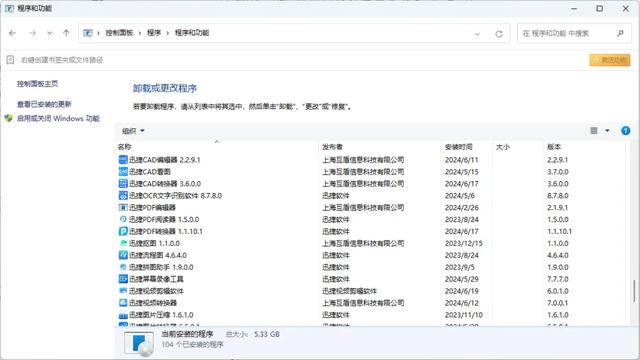Viewport: 640px width, 360px height.
Task: Expand the chevron after 程序 in the breadcrumb
Action: [168, 33]
